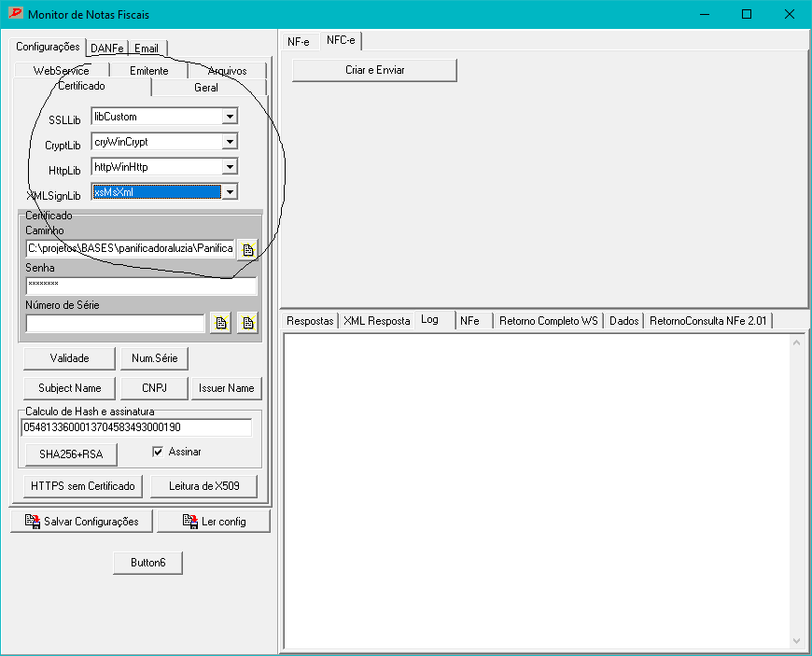Click the Subject Name button

point(69,388)
